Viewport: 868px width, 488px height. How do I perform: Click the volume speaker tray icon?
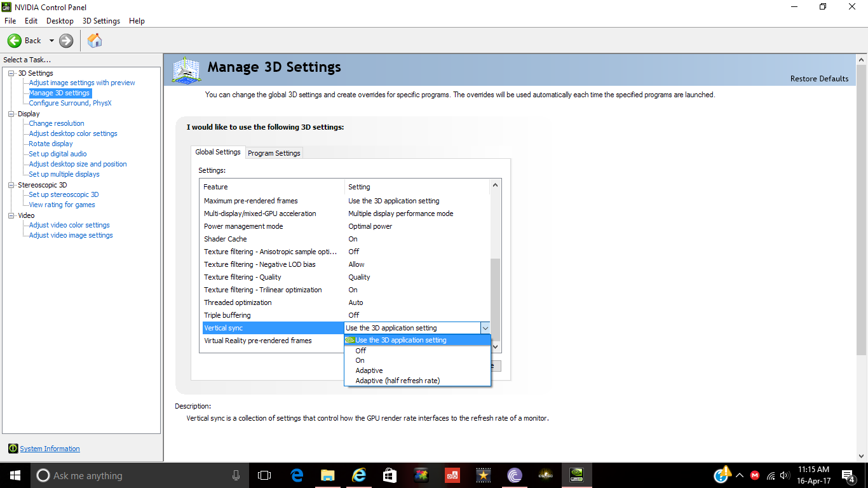tap(785, 475)
